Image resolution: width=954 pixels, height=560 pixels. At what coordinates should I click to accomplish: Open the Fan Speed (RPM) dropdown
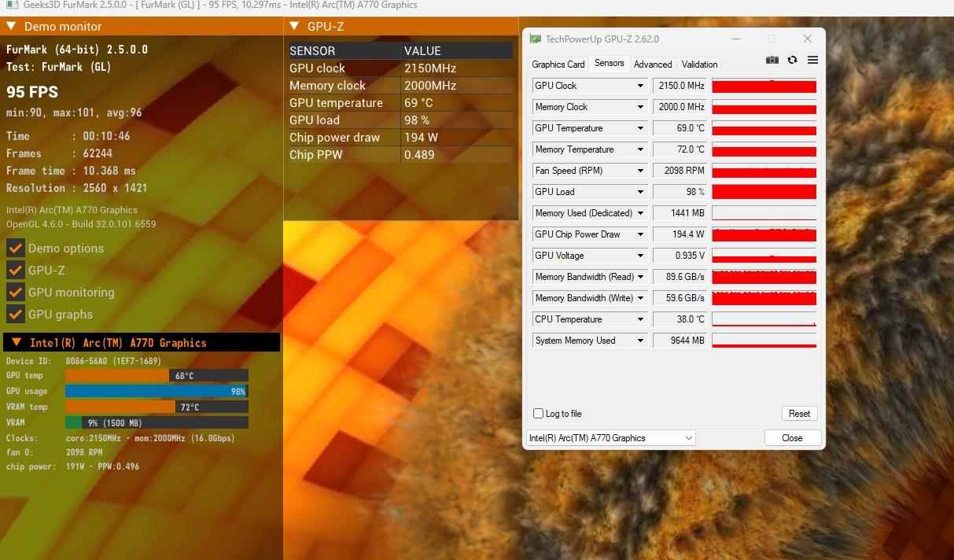tap(641, 171)
